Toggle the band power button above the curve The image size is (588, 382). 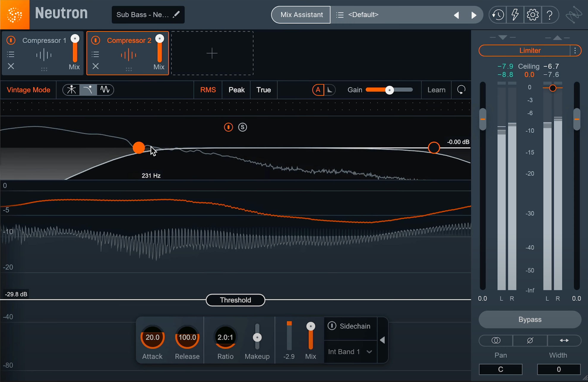[x=228, y=127]
